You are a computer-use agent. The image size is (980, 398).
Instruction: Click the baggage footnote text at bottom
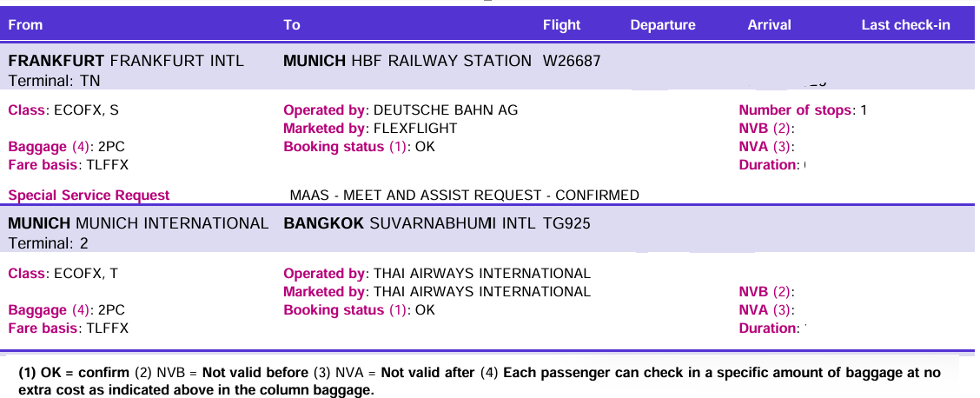(479, 381)
